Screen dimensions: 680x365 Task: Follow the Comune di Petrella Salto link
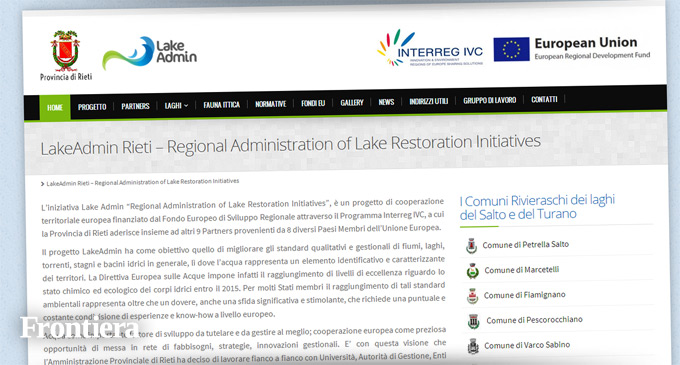[526, 244]
